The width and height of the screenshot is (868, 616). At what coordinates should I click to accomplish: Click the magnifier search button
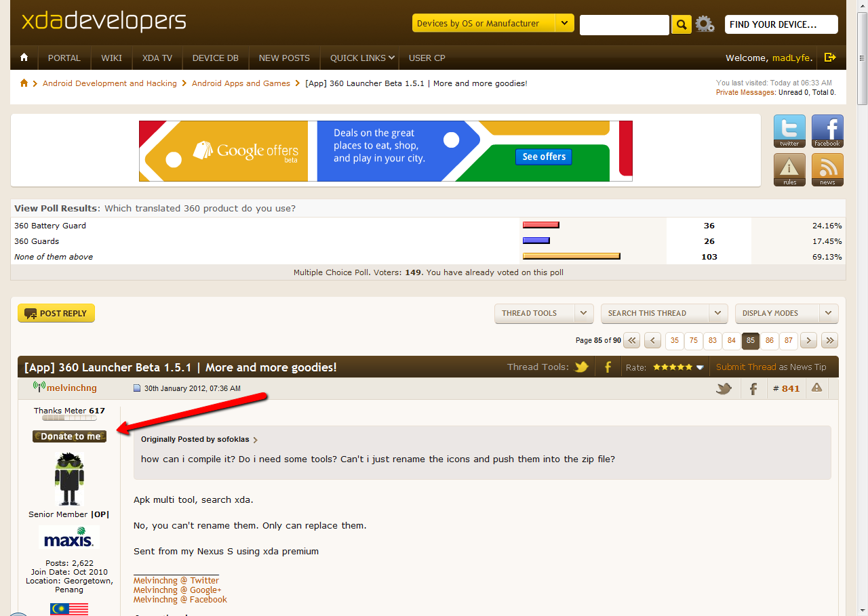tap(681, 25)
